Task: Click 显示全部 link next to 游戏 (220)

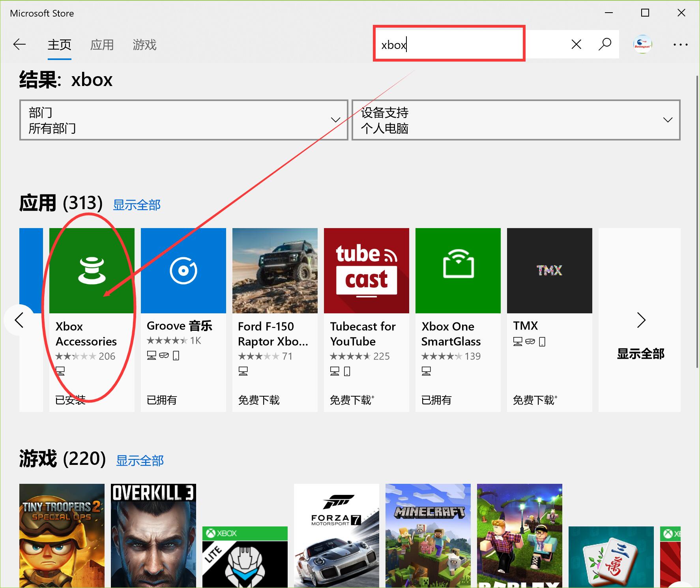Action: pos(140,461)
